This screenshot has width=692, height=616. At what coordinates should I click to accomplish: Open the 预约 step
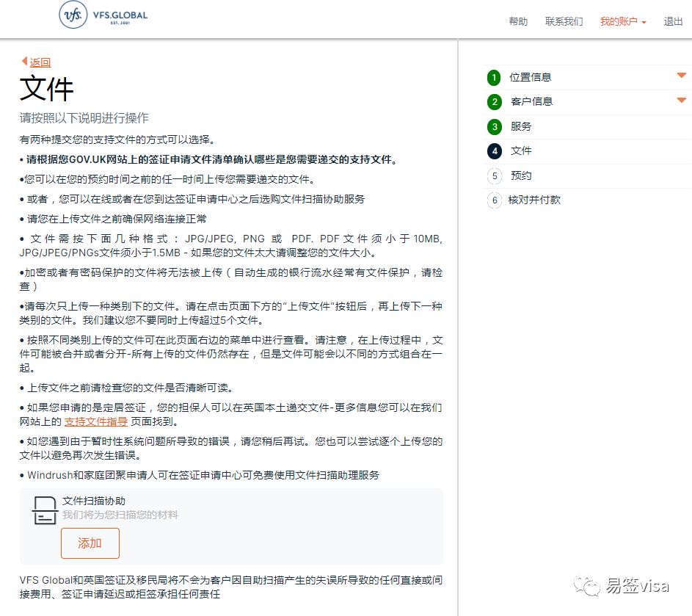521,175
